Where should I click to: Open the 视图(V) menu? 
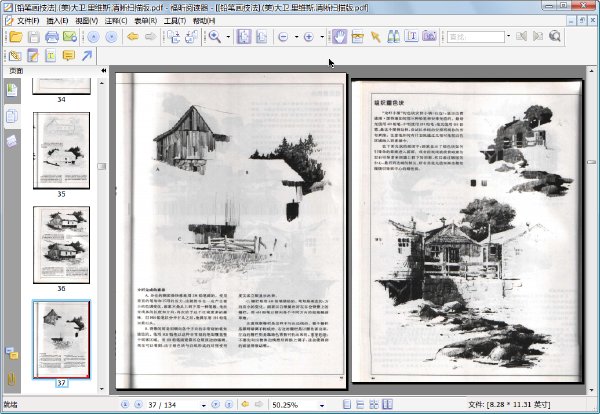point(86,21)
